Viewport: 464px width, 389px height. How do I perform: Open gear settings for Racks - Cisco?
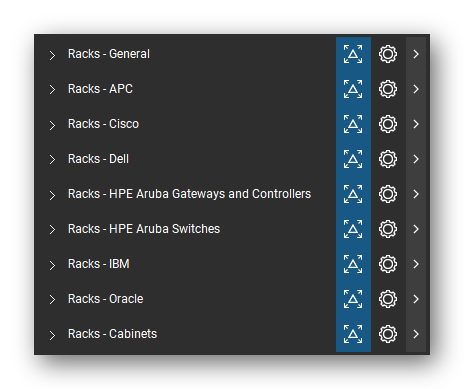click(x=388, y=124)
